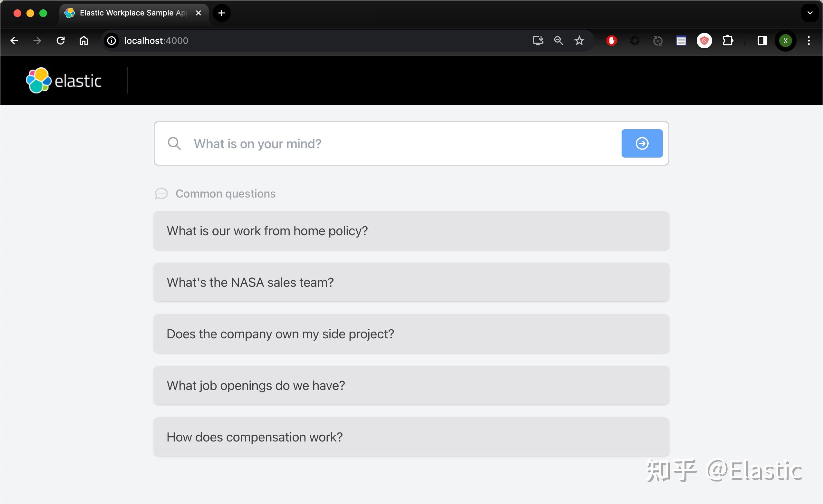Click the chat bubble icon beside Common questions
Screen dimensions: 823x504
162,193
